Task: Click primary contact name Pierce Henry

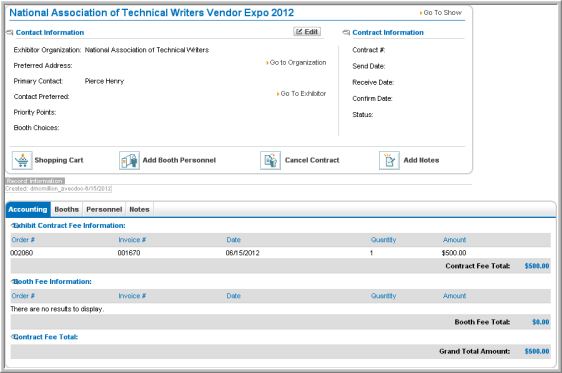Action: [x=104, y=81]
